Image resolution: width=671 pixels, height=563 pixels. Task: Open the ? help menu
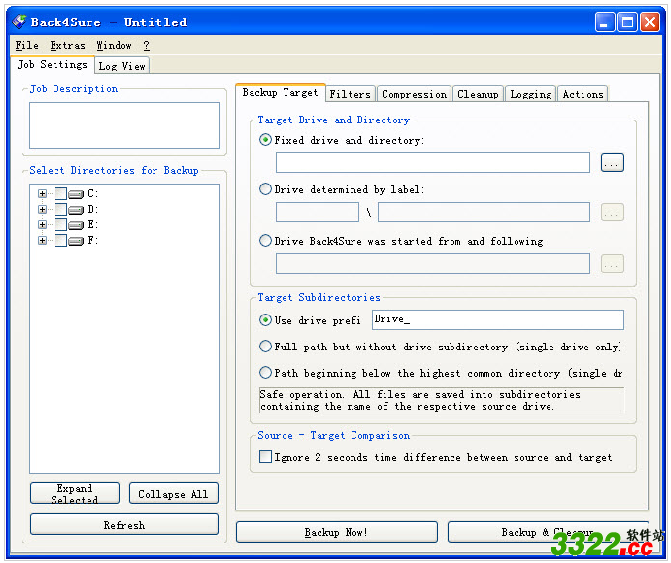(147, 45)
